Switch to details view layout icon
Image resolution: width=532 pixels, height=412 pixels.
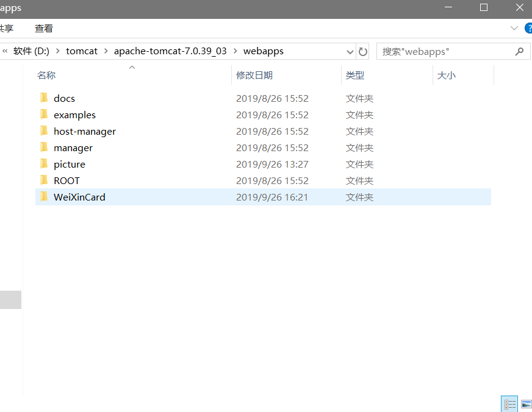pyautogui.click(x=509, y=404)
